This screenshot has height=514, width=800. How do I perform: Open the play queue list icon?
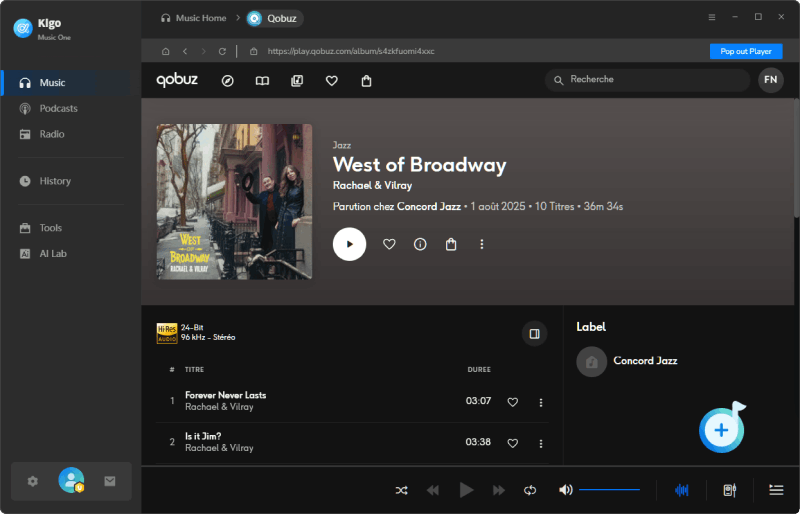776,490
